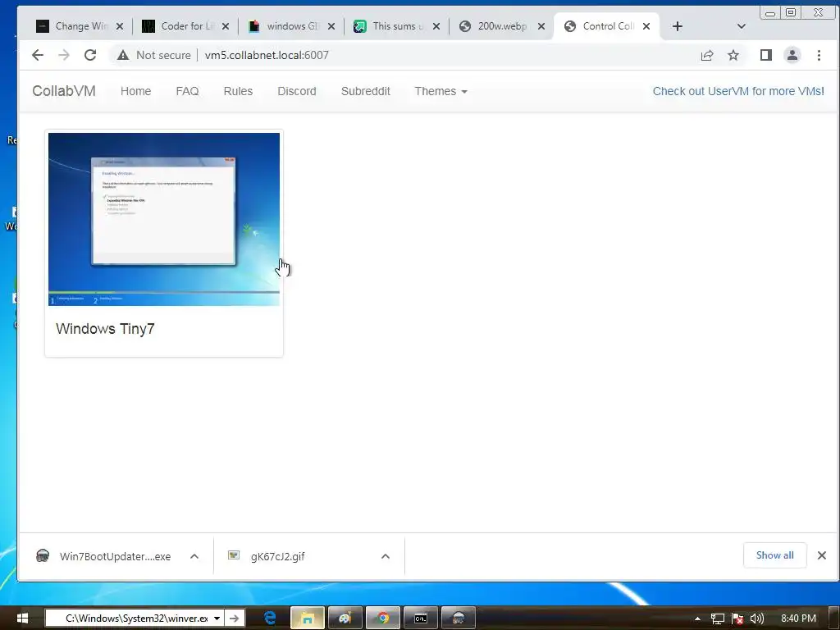This screenshot has width=840, height=630.
Task: Expand Win7BootUpdater download options chevron
Action: pos(194,556)
